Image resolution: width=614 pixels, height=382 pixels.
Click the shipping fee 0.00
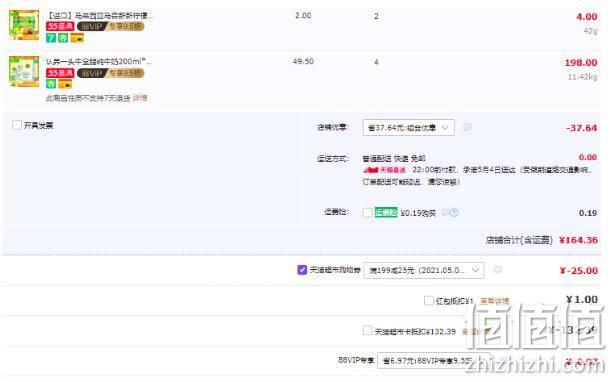588,157
